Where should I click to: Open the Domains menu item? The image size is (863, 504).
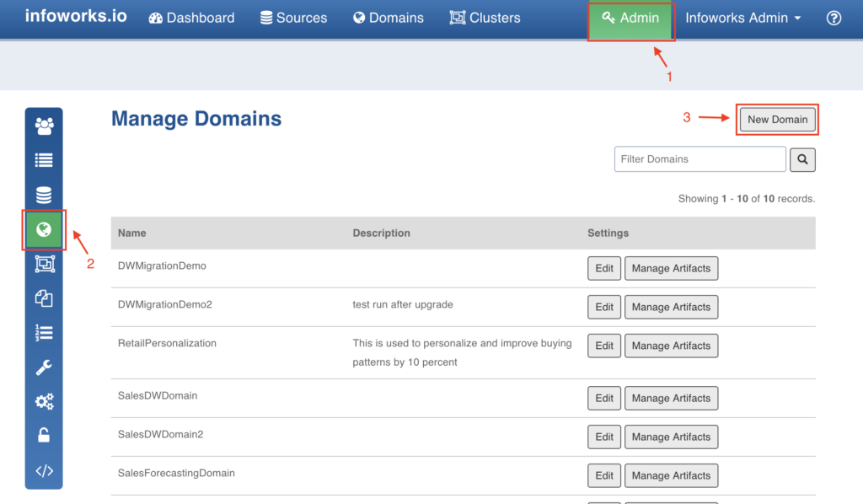click(389, 19)
